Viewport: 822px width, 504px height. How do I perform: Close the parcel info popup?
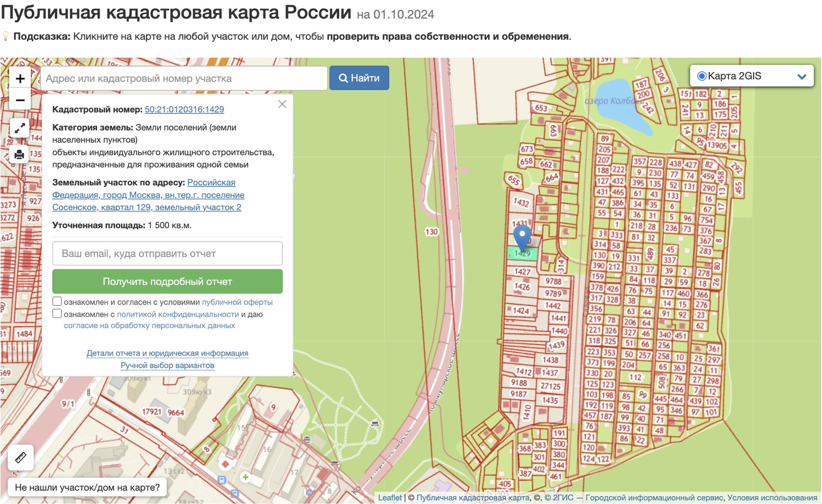[282, 104]
